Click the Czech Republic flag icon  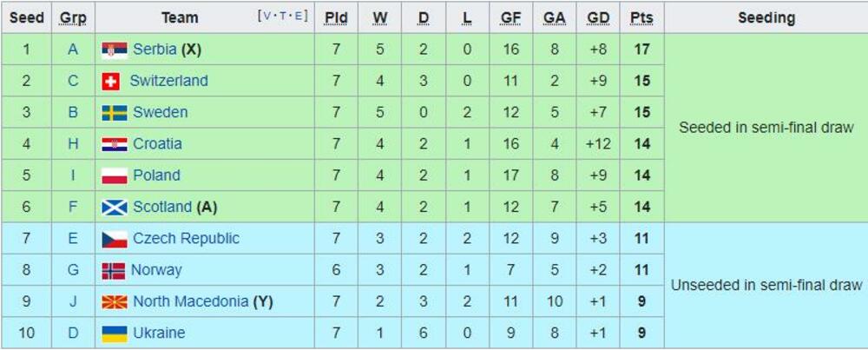[115, 239]
